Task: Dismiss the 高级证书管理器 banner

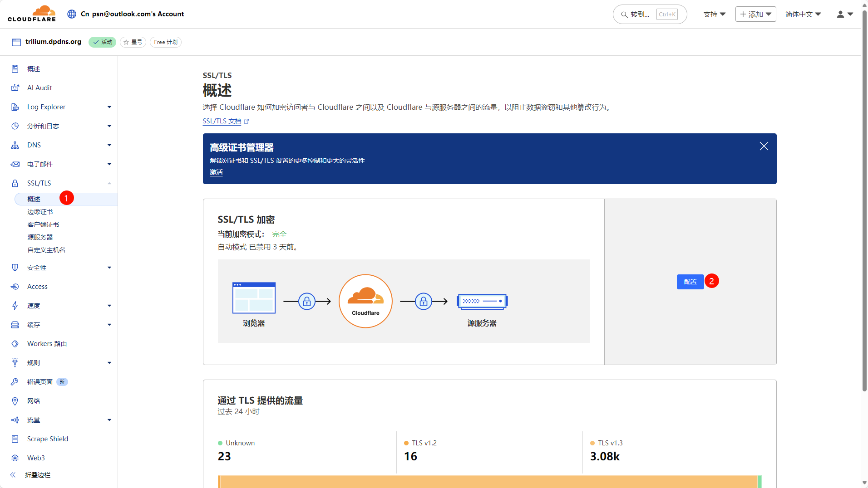Action: pyautogui.click(x=764, y=146)
